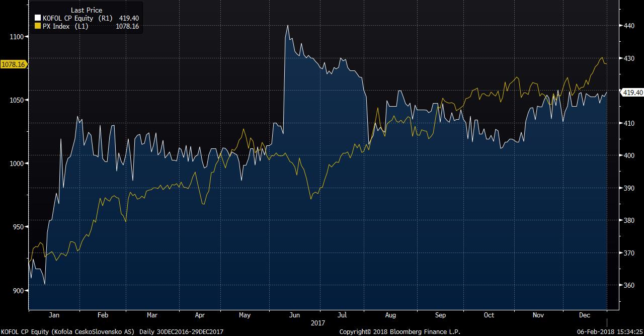The width and height of the screenshot is (644, 336).
Task: Click the Sep month label
Action: (x=440, y=315)
